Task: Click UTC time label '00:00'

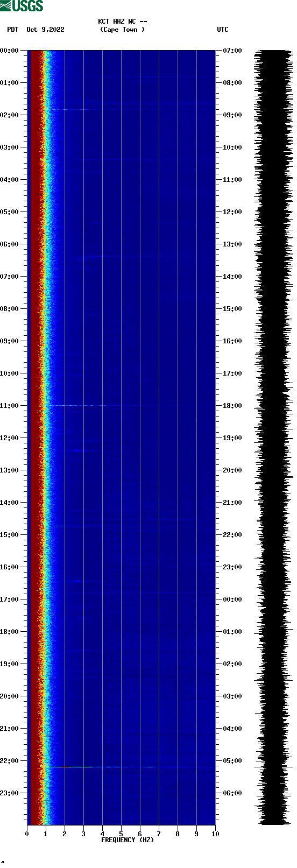Action: point(232,599)
